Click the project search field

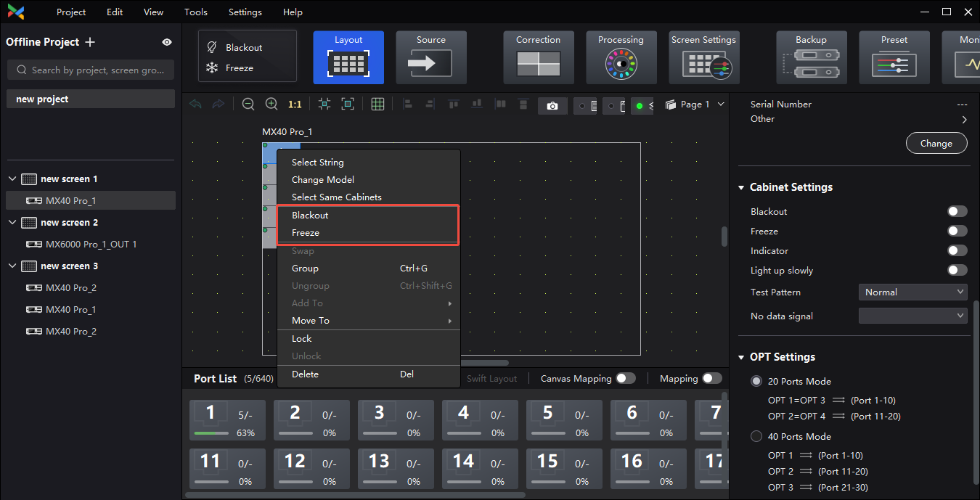[91, 70]
